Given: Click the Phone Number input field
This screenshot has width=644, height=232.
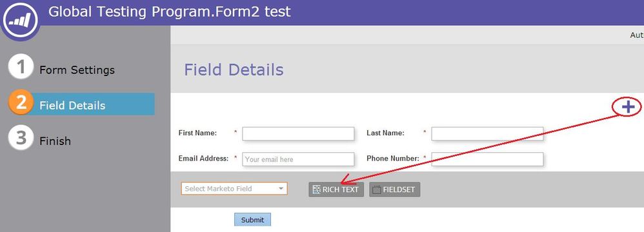Looking at the screenshot, I should tap(488, 159).
